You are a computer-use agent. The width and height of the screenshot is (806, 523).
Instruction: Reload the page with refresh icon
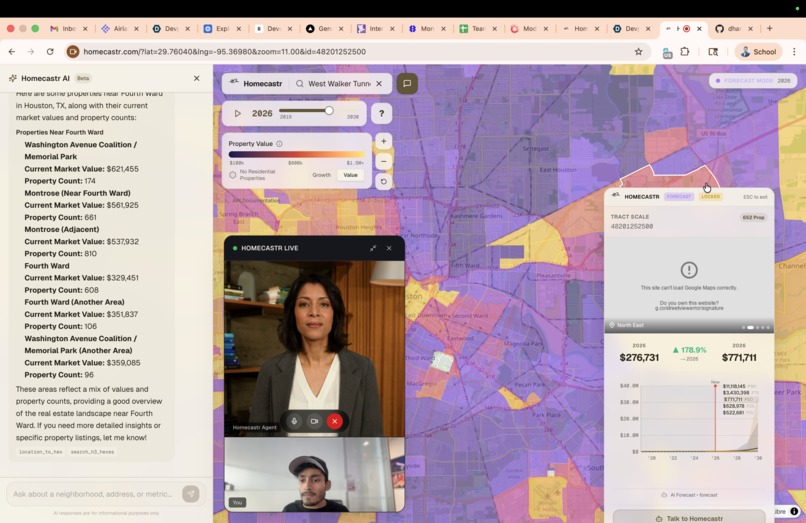click(50, 51)
